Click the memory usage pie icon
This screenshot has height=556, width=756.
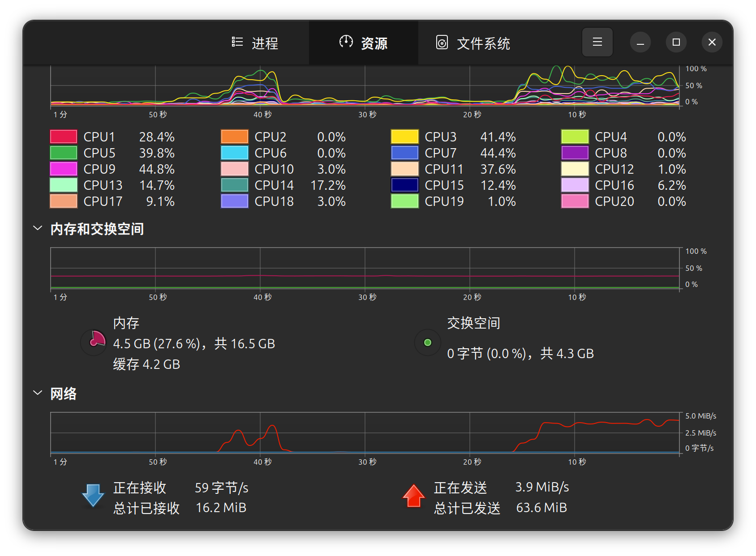pos(94,342)
